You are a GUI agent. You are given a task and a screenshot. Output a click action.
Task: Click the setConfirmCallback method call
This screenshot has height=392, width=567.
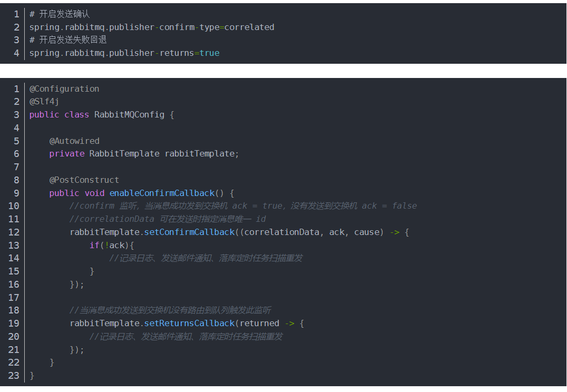tap(190, 232)
